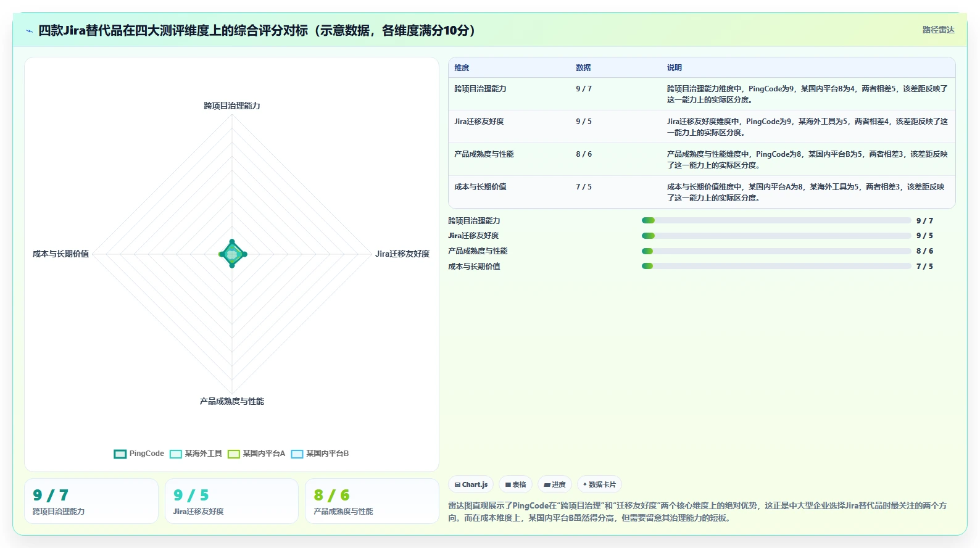
Task: Click the Chart.js tag chip
Action: click(x=471, y=484)
